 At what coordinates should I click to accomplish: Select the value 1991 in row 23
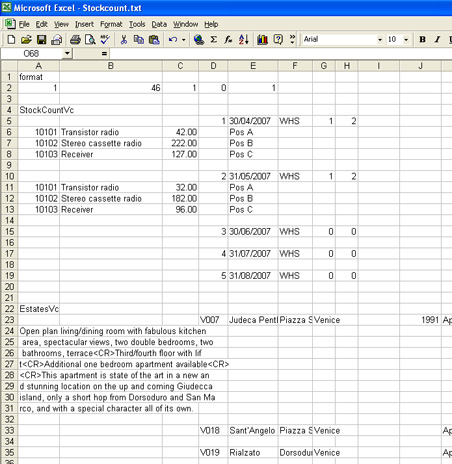coord(420,320)
